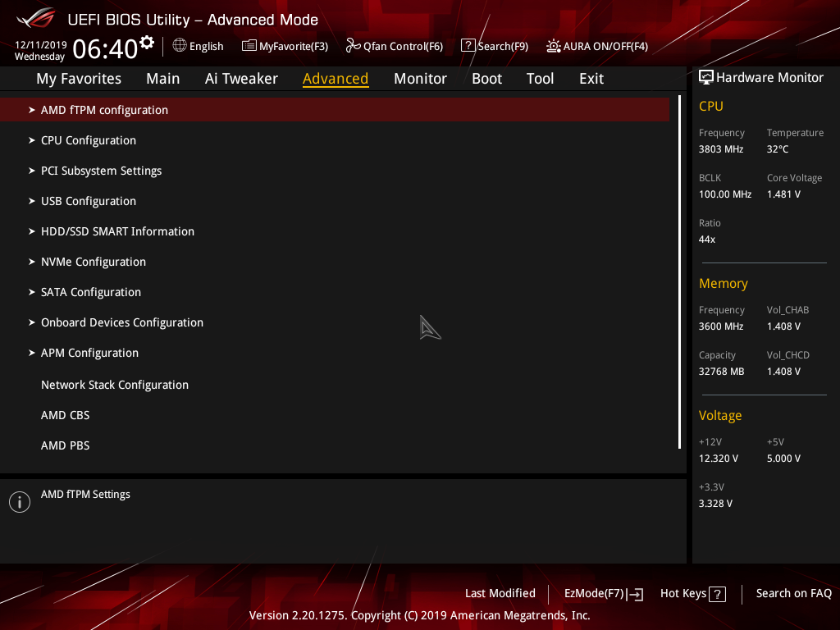Expand NVMe Configuration settings
The height and width of the screenshot is (630, 840).
[x=93, y=261]
